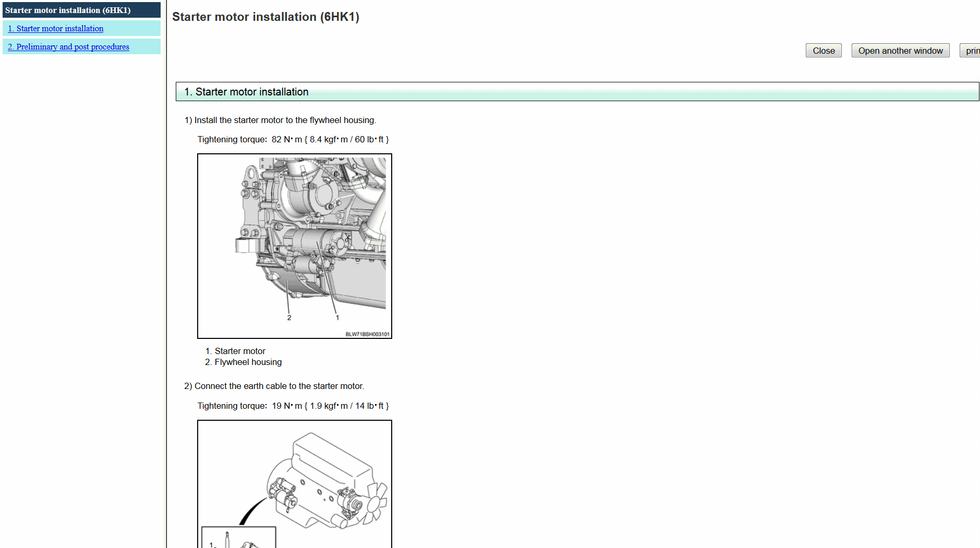Select the sidebar header 'Starter motor installation (6HK1)'
980x548 pixels.
(x=81, y=10)
